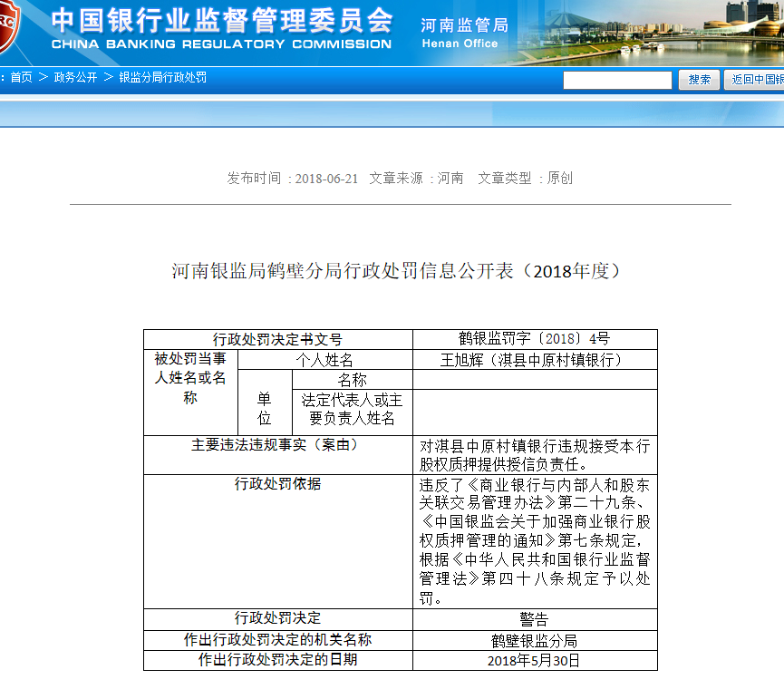Screen dimensions: 784x689
Task: Click the page heading 行政处罚信息公开表
Action: [399, 271]
